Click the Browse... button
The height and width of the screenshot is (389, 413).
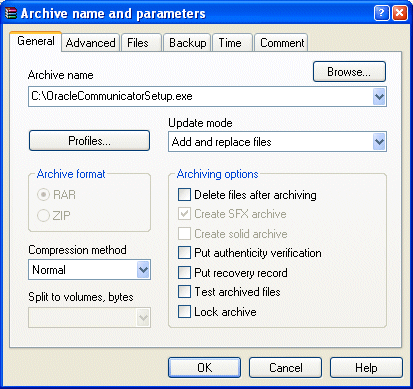coord(349,71)
